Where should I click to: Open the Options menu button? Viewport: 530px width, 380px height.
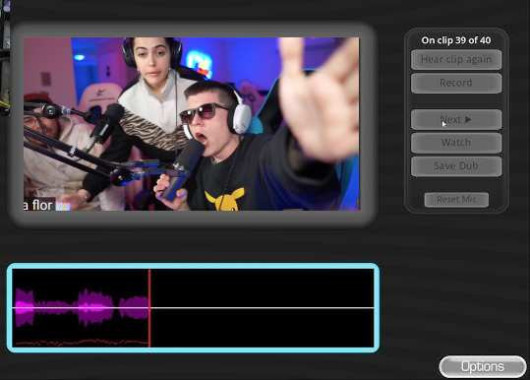tap(483, 367)
